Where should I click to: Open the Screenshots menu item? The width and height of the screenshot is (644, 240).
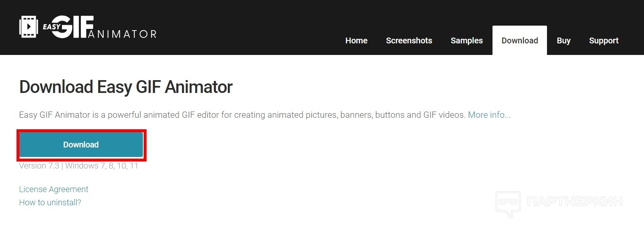coord(409,40)
